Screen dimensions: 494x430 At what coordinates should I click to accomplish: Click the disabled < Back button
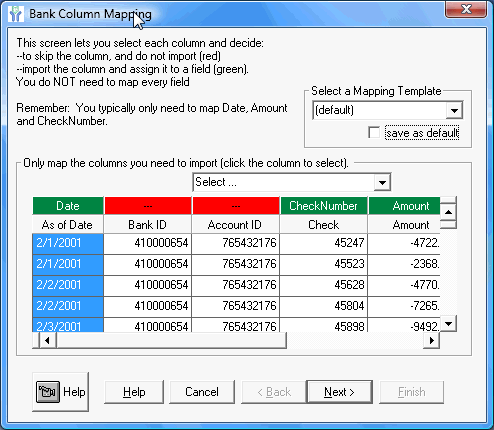tap(274, 392)
